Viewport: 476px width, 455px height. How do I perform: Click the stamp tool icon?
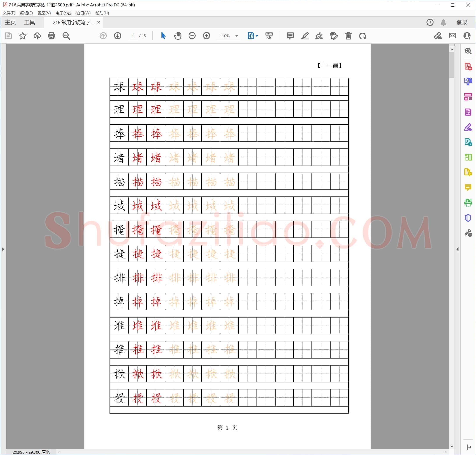click(334, 36)
